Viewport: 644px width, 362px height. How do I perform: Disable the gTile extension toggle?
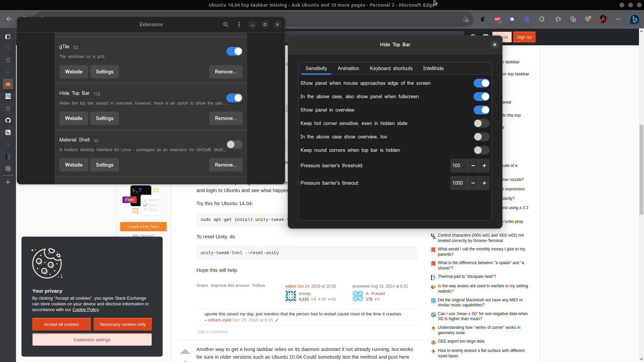(234, 51)
